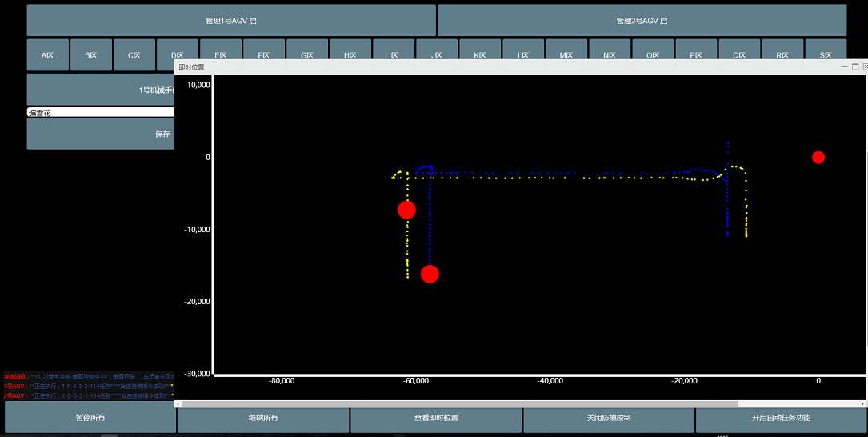Enable 开启自动任务功能 automatic task function
Screen dimensions: 868x437
(781, 418)
